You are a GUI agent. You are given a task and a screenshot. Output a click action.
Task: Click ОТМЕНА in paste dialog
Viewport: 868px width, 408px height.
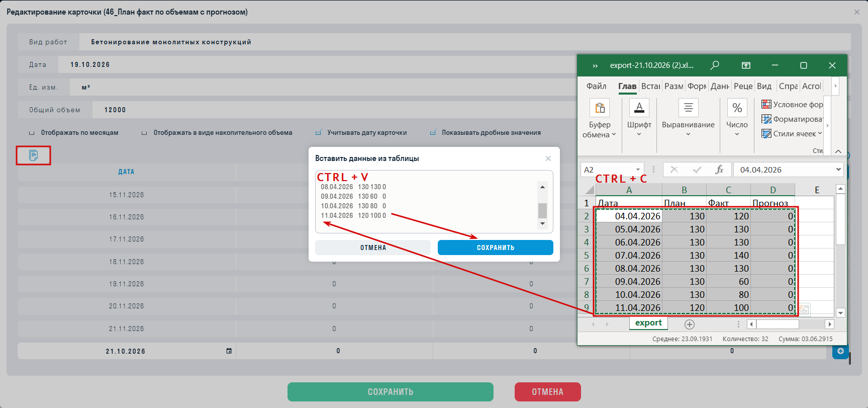tap(373, 248)
